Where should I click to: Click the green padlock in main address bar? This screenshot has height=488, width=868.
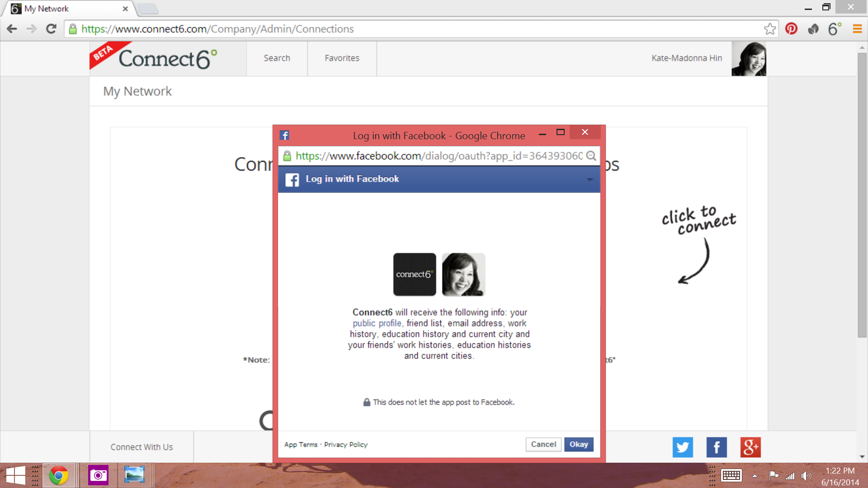point(72,29)
